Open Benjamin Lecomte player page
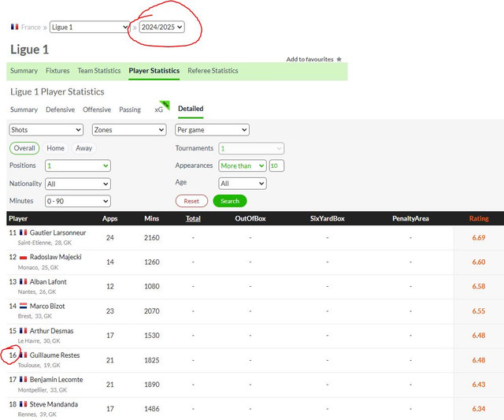Screen dimensions: 504x420 [x=56, y=380]
